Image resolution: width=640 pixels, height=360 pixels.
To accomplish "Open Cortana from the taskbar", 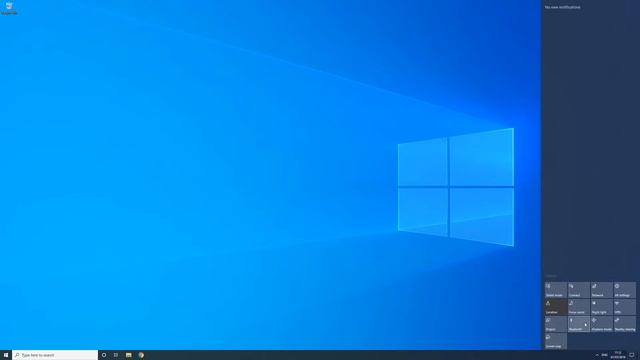I will point(104,355).
